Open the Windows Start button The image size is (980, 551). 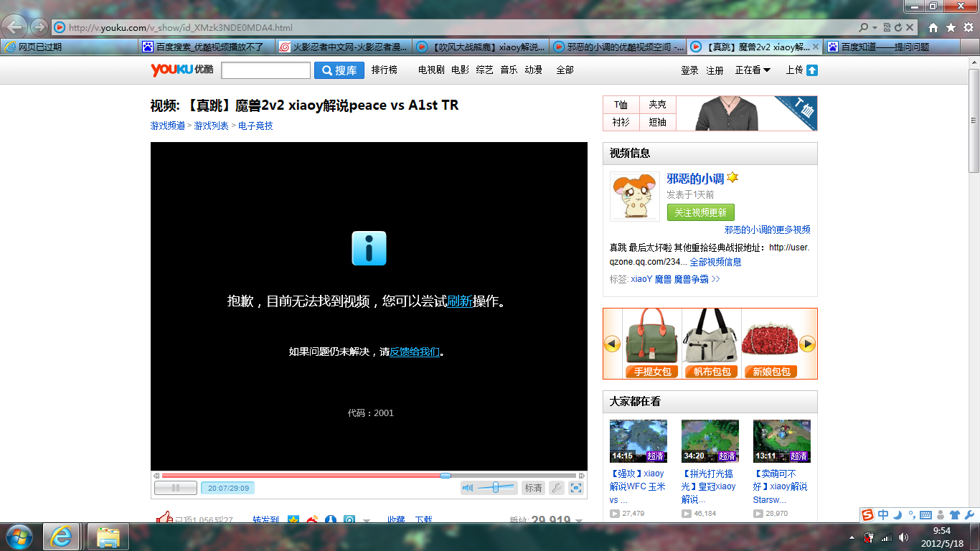click(19, 537)
